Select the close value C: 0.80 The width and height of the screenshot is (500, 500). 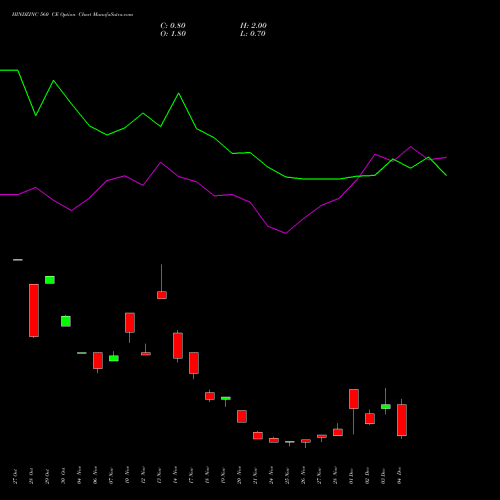[x=173, y=26]
